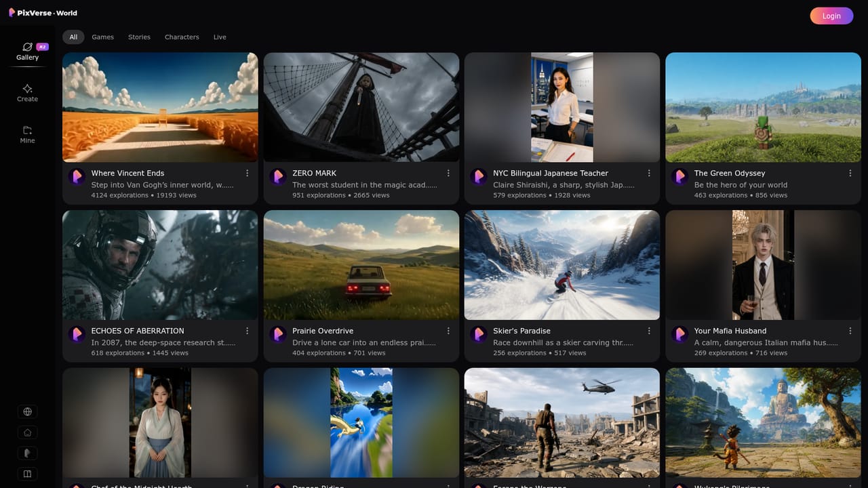Screen dimensions: 868x488
Task: Click the "Your Mafia Husband" title text
Action: tap(730, 331)
